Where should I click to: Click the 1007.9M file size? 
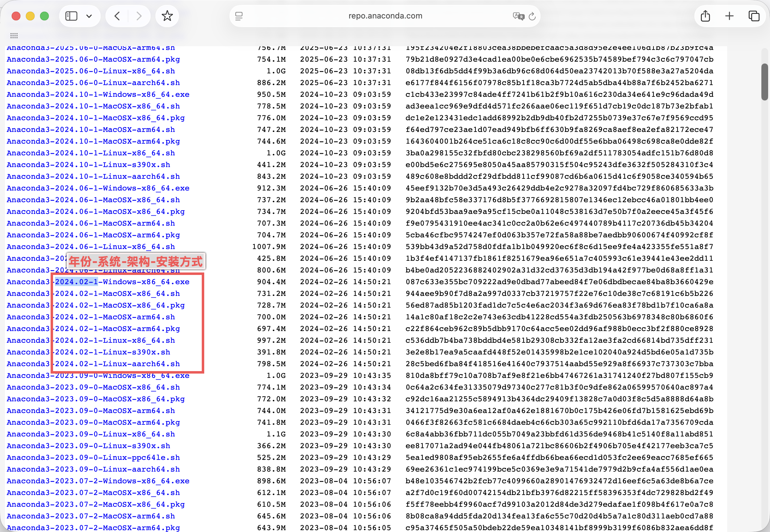click(269, 247)
